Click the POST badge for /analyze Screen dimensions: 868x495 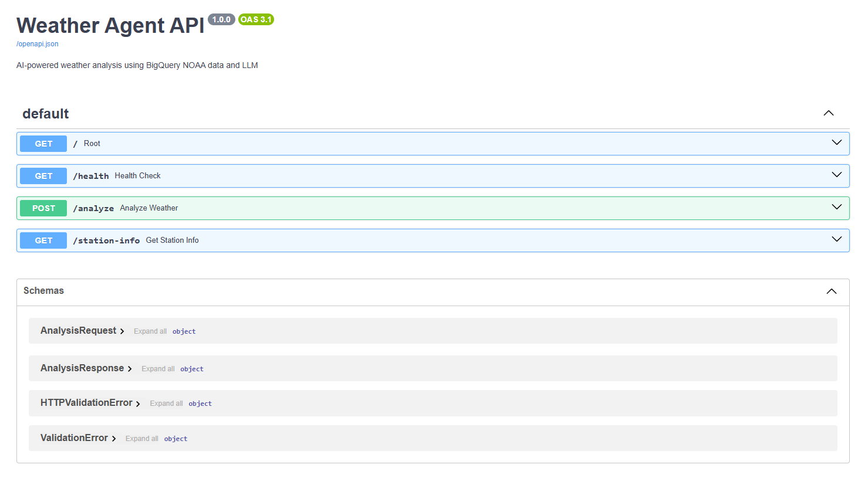pyautogui.click(x=43, y=208)
